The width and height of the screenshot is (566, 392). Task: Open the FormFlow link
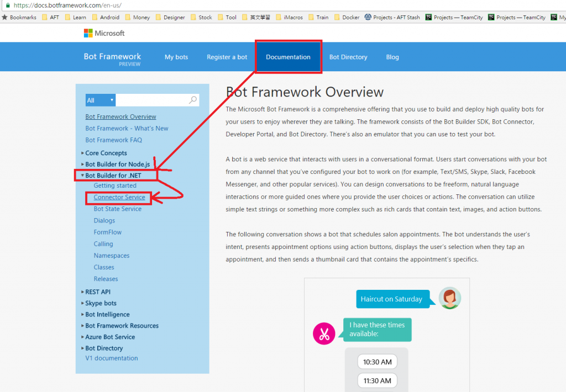[108, 232]
